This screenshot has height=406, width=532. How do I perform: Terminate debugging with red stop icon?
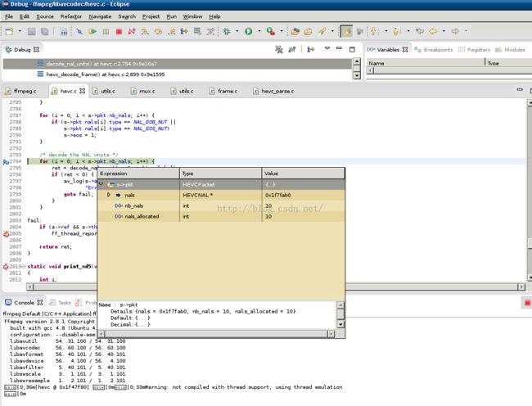(x=119, y=32)
